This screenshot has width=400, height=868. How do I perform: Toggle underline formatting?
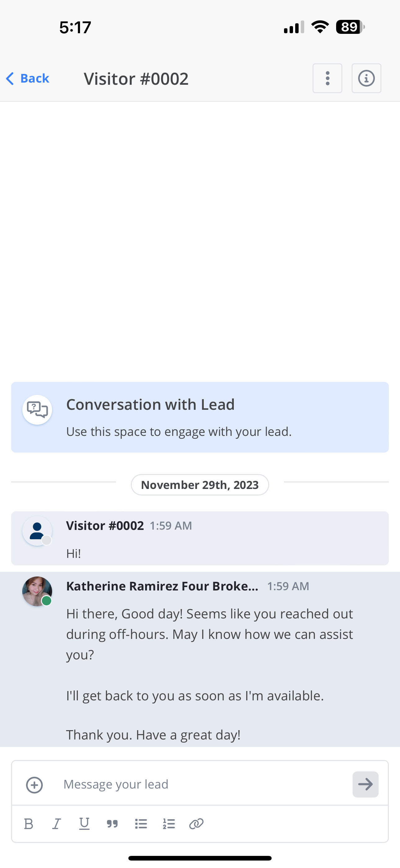[x=84, y=824]
